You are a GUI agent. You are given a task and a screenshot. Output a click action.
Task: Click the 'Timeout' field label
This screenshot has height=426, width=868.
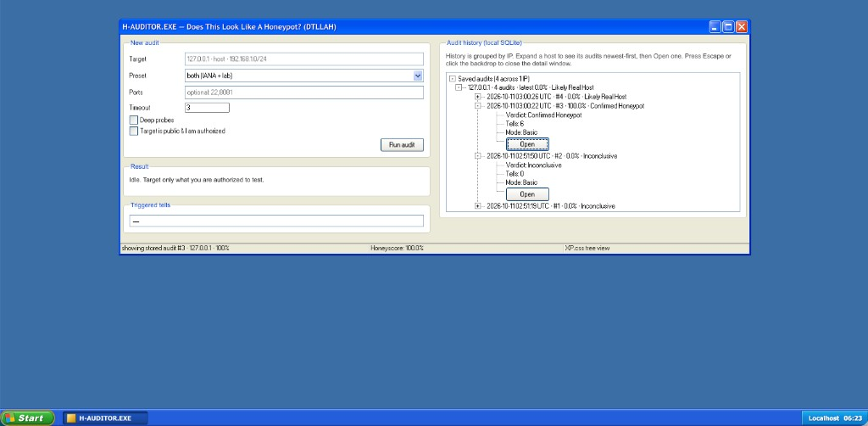click(x=140, y=108)
